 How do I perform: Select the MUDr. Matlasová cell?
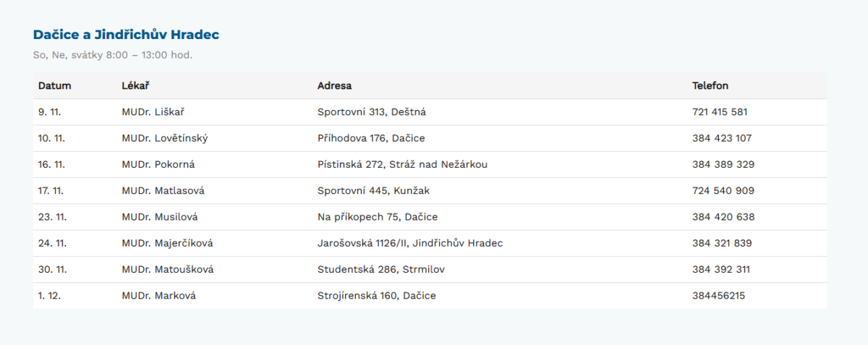163,191
